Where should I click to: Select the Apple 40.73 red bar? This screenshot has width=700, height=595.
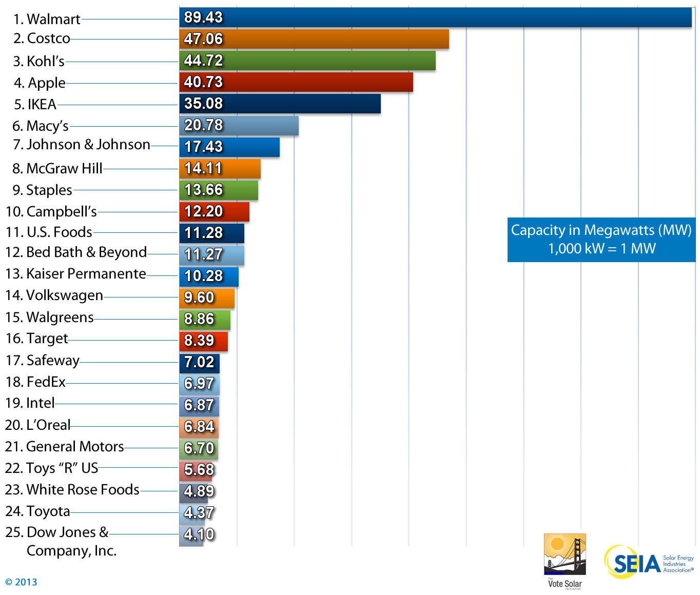point(296,82)
